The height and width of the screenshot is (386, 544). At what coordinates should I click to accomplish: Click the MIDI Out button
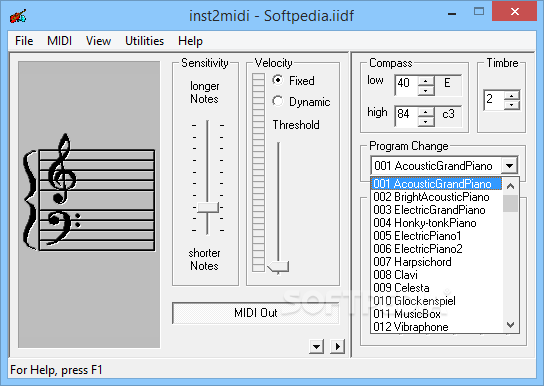(255, 313)
